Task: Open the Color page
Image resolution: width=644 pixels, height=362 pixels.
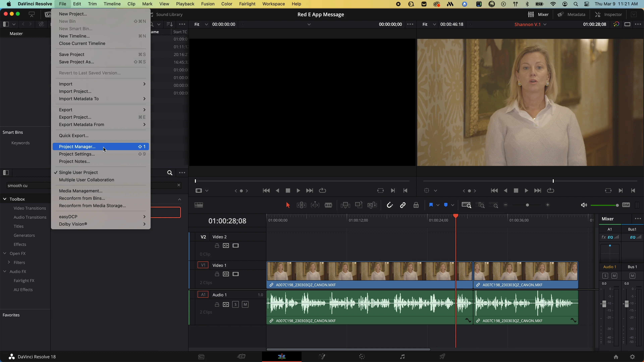Action: (x=362, y=356)
